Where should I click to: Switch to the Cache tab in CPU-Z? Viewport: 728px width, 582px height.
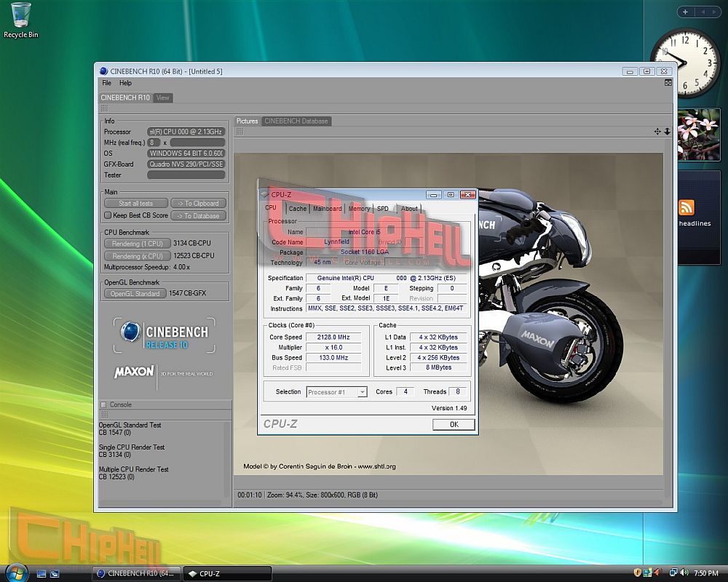coord(298,209)
